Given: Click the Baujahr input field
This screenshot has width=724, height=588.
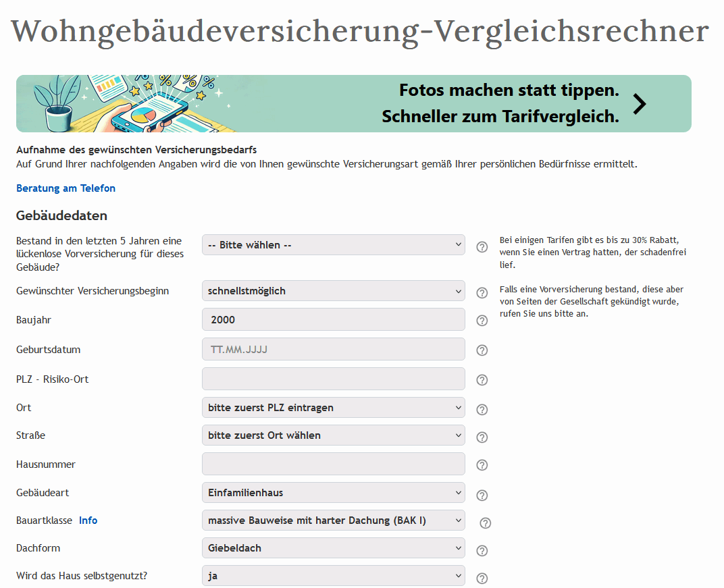Looking at the screenshot, I should pyautogui.click(x=334, y=319).
